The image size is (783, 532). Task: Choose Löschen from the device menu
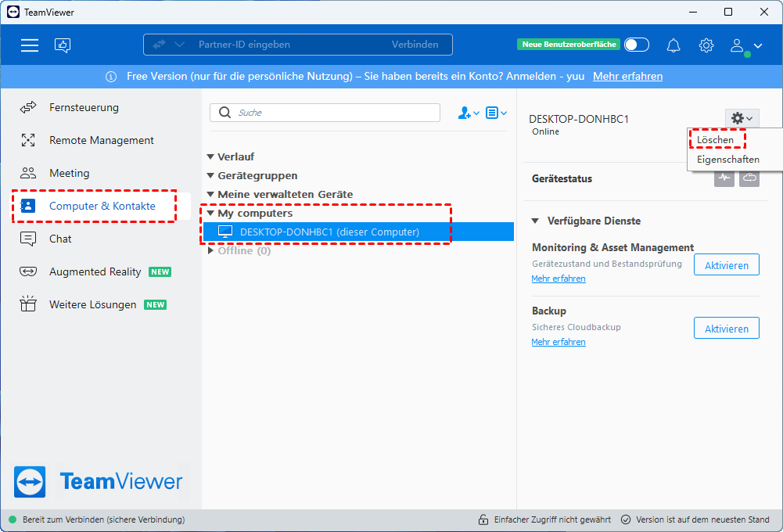(716, 140)
